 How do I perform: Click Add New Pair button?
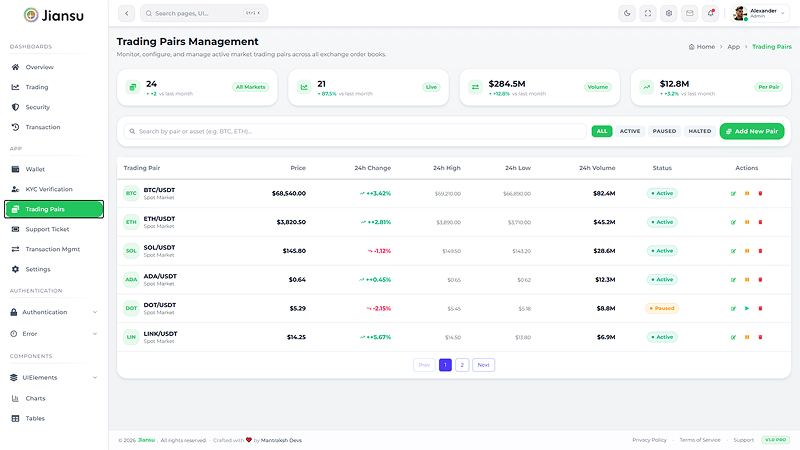(x=752, y=131)
